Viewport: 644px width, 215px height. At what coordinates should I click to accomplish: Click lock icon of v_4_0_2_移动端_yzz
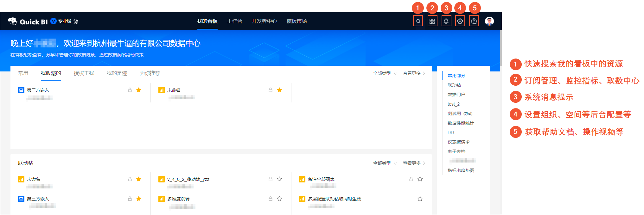point(271,179)
